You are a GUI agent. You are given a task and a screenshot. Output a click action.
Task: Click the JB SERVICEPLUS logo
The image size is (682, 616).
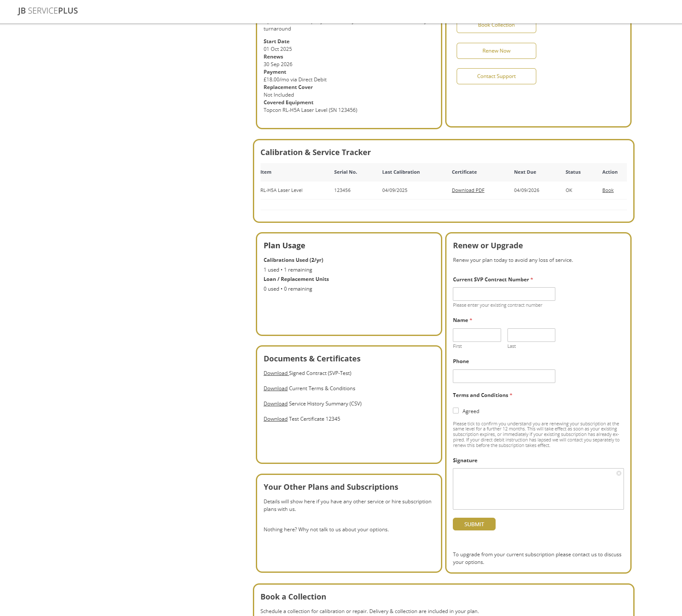coord(47,11)
